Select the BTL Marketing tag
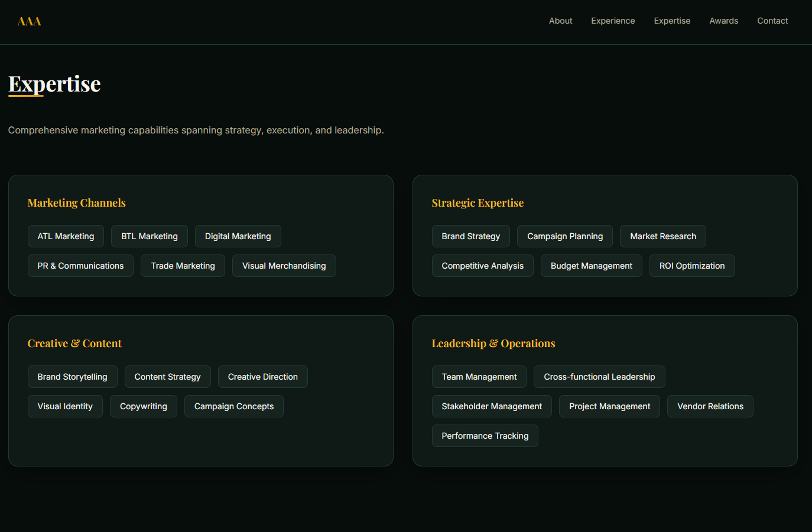 pyautogui.click(x=150, y=236)
